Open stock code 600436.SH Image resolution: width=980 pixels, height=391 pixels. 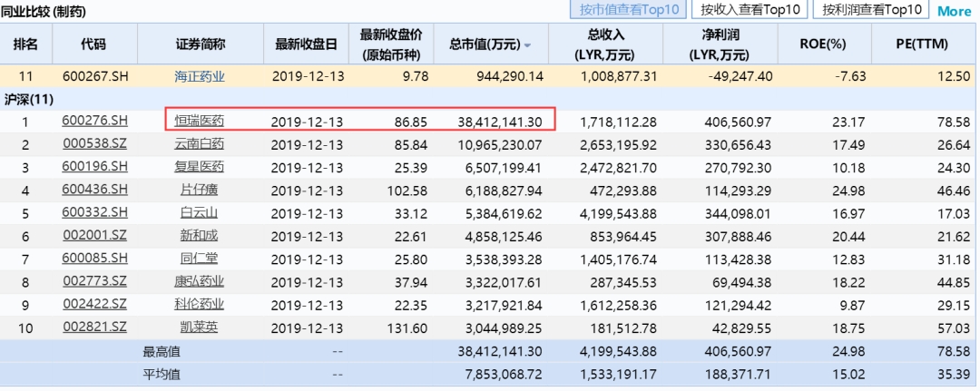click(94, 190)
